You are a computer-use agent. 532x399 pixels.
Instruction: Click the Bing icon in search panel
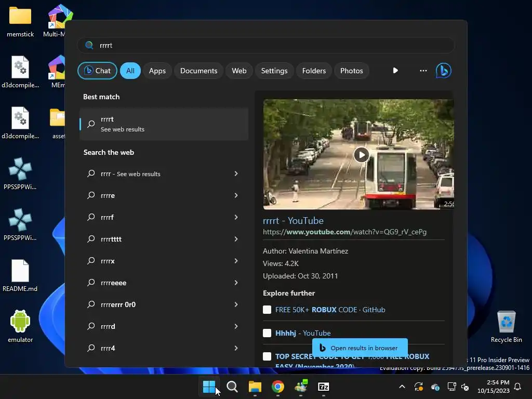(443, 71)
